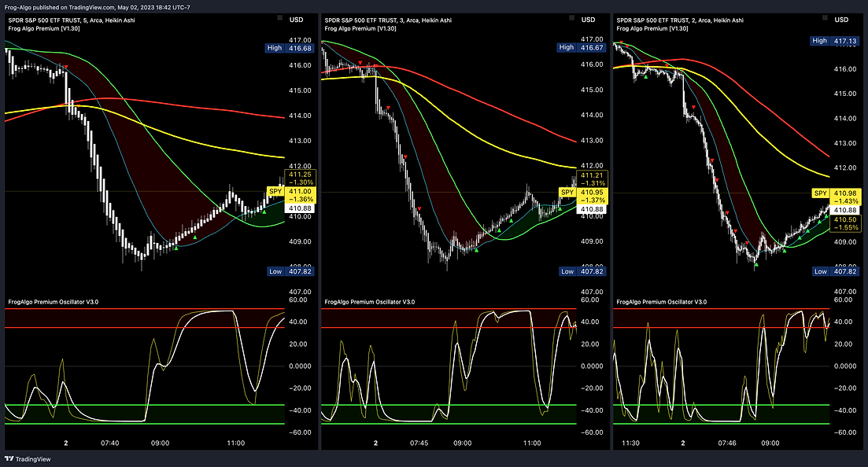
Task: Click the 60.00 oscillator axis value on the 5-minute chart
Action: (x=297, y=300)
